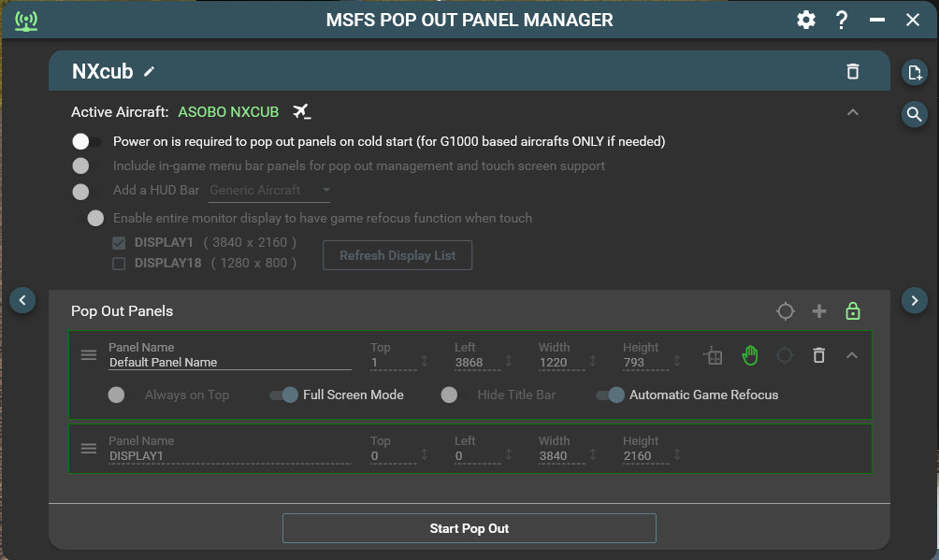
Task: Collapse the Active Aircraft settings section
Action: click(852, 112)
